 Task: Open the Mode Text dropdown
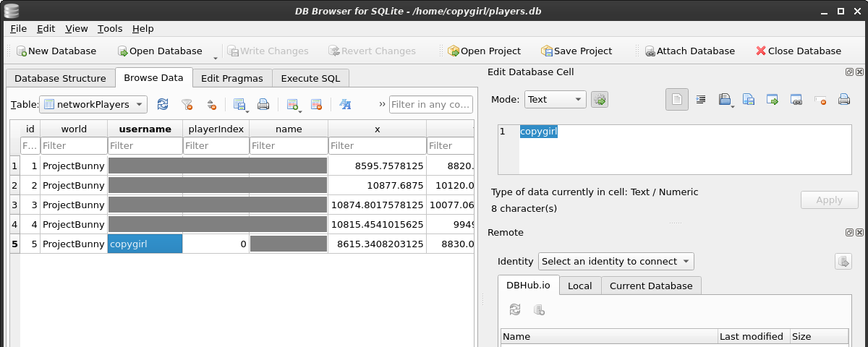click(555, 100)
